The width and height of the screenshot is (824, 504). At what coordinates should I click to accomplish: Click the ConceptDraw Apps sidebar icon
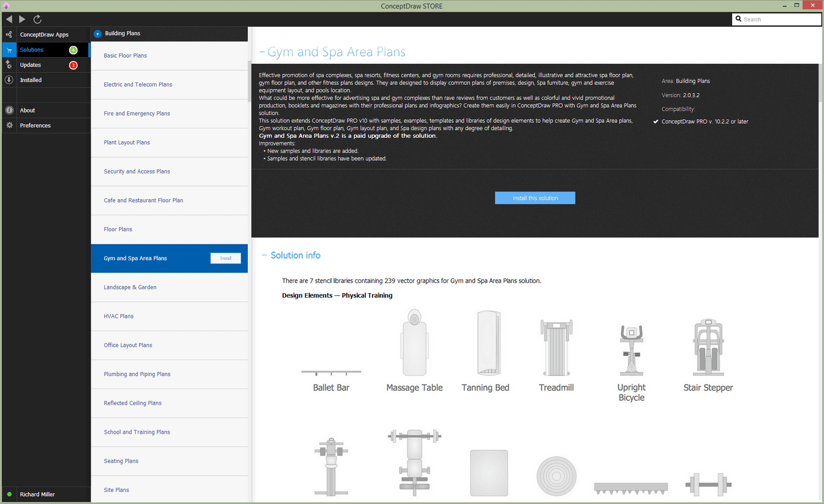9,35
